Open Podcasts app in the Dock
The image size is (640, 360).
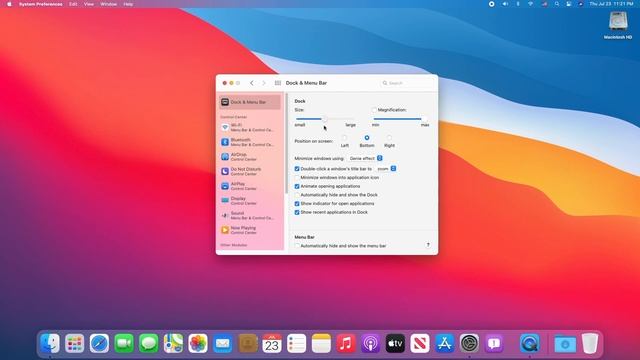coord(371,343)
